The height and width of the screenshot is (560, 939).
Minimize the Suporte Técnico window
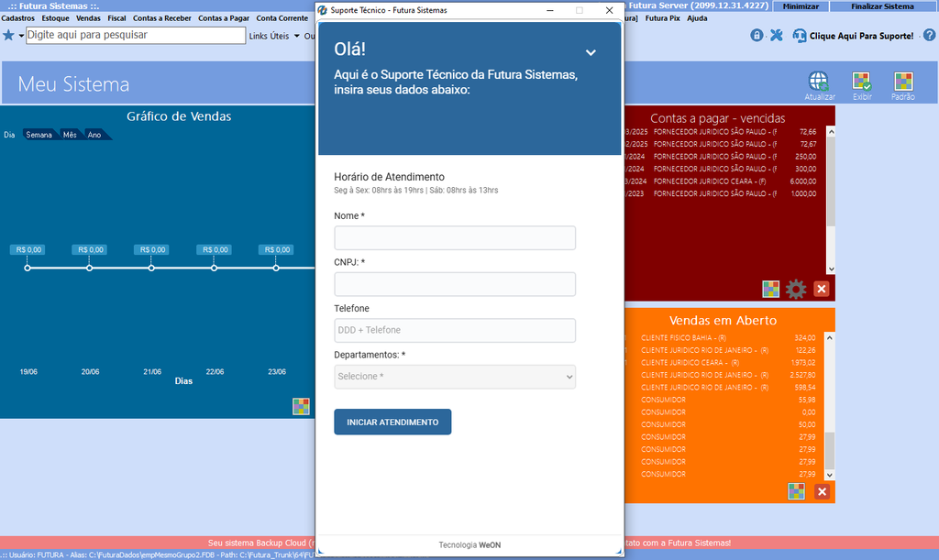[550, 10]
